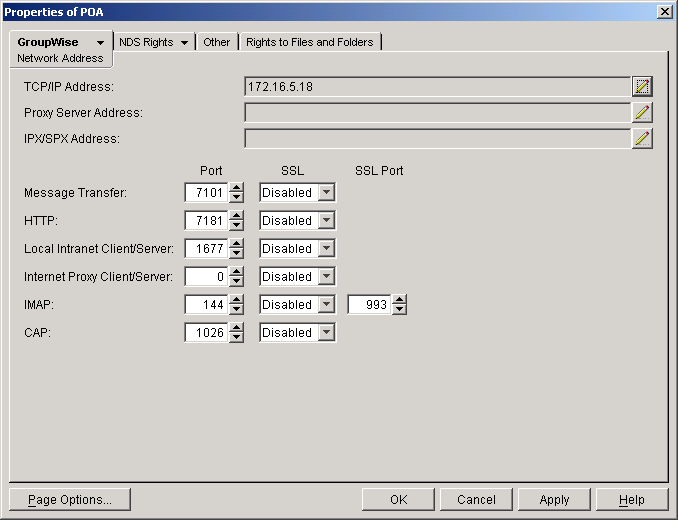This screenshot has height=520, width=678.
Task: Expand NDS Rights tab menu arrow
Action: point(184,42)
